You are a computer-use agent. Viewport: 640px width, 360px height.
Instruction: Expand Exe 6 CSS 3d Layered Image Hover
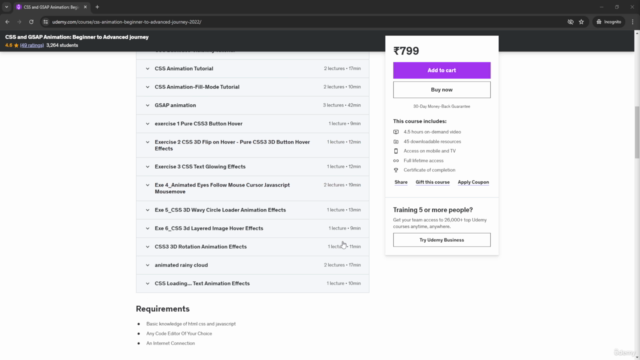tap(253, 228)
